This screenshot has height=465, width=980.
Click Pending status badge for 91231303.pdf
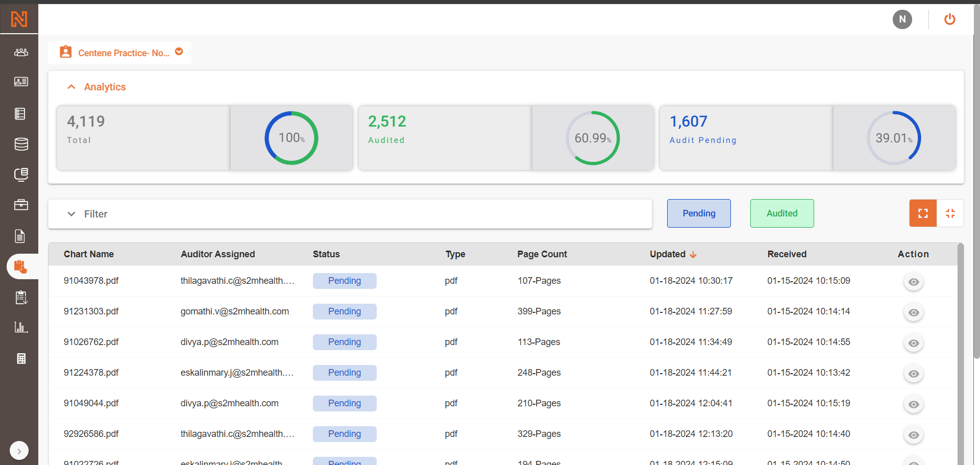(x=345, y=311)
